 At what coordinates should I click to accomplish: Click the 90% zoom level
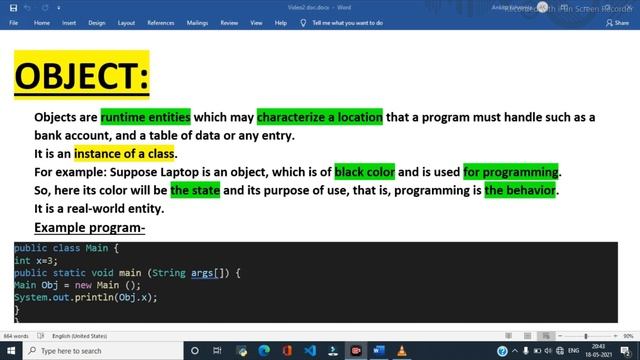click(628, 336)
